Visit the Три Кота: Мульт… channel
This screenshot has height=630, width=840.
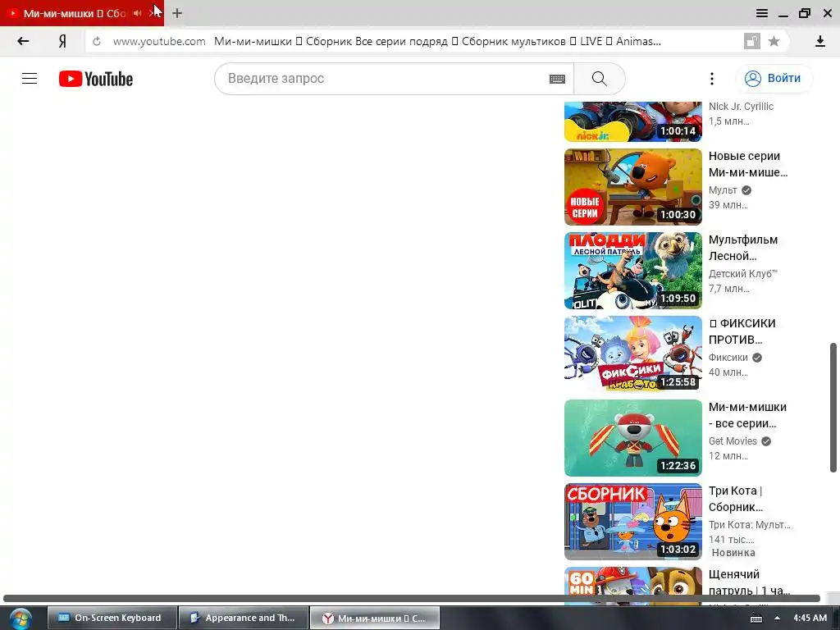(x=750, y=524)
